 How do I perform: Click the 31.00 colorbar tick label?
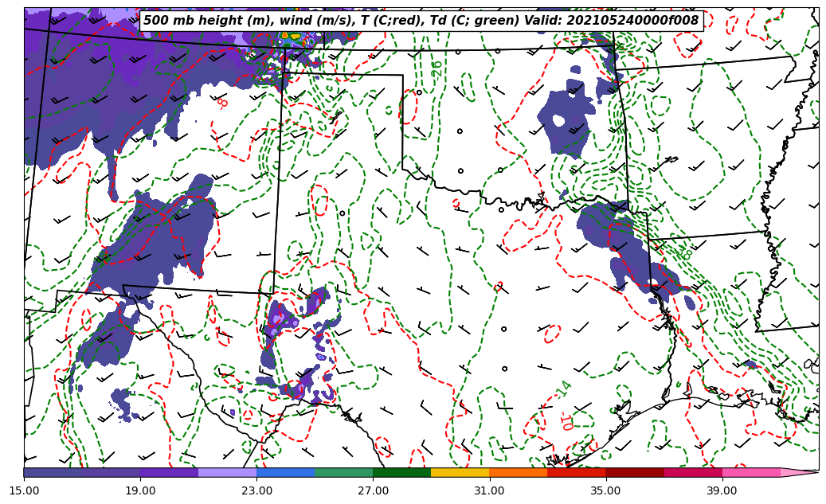point(489,490)
